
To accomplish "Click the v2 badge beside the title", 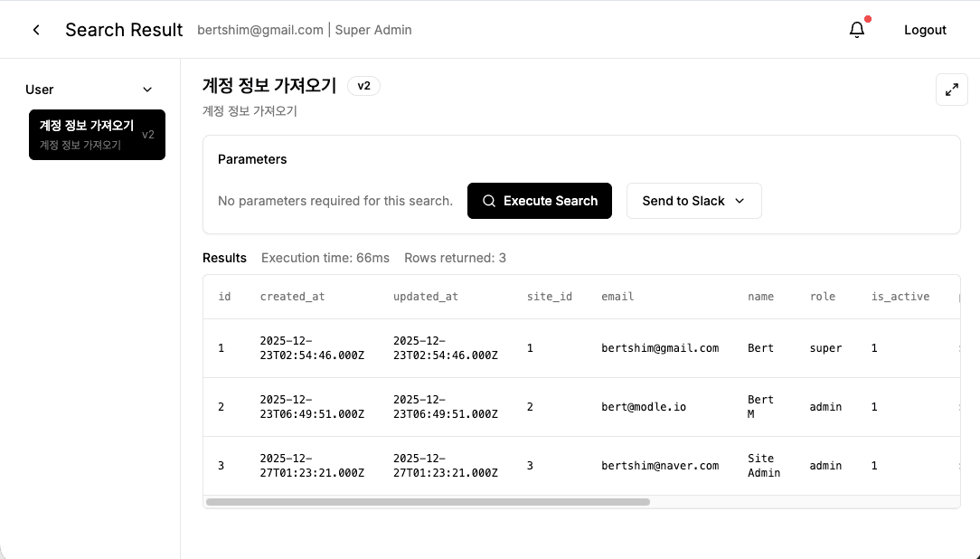I will tap(363, 85).
